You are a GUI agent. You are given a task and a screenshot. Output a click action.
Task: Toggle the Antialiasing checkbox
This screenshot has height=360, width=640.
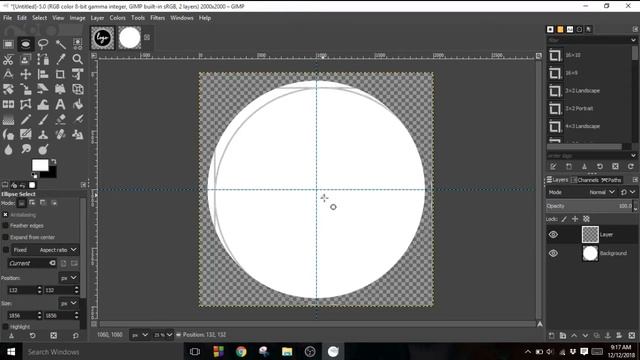pos(5,215)
